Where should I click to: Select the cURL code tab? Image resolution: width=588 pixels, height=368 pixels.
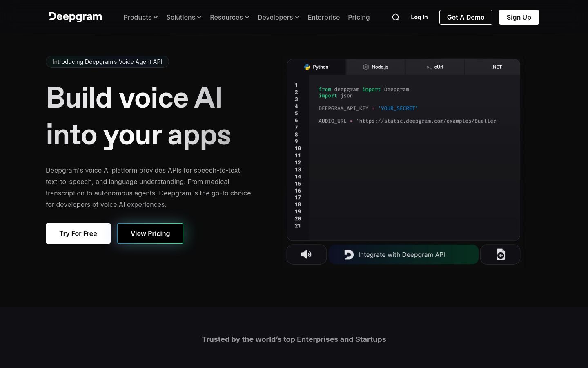click(435, 67)
